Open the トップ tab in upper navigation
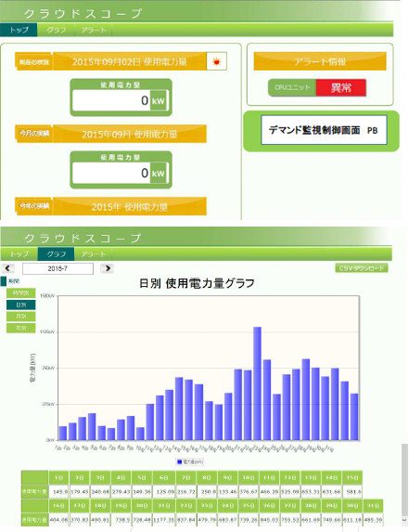Image resolution: width=409 pixels, height=532 pixels. [19, 30]
